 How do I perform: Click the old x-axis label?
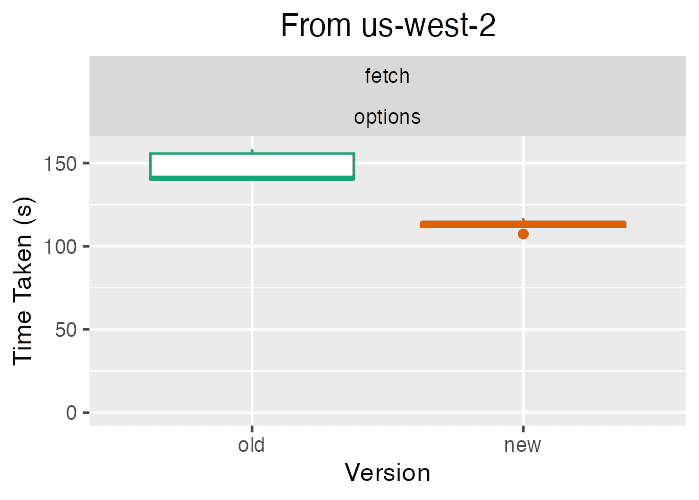[251, 445]
